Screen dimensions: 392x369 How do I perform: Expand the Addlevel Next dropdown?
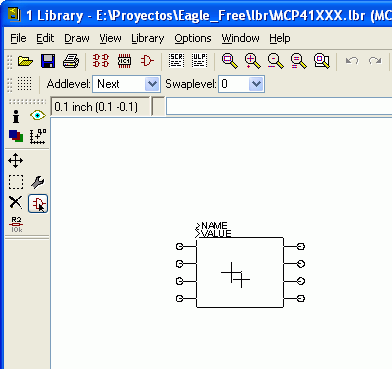pos(152,84)
